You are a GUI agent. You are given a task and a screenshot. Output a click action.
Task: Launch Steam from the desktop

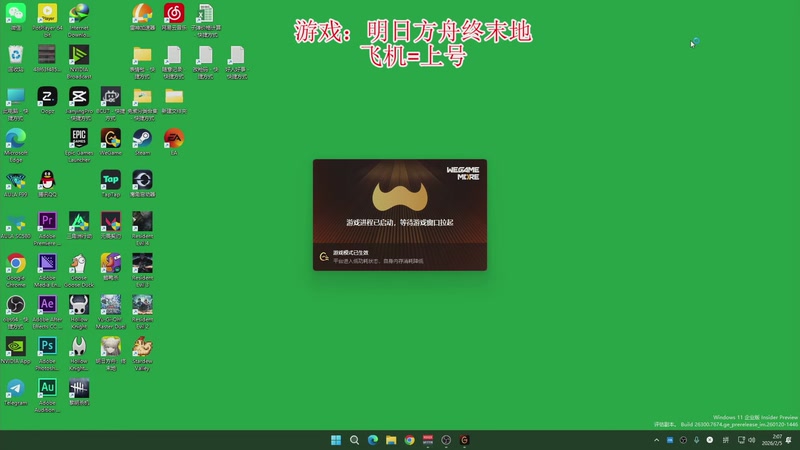[142, 142]
